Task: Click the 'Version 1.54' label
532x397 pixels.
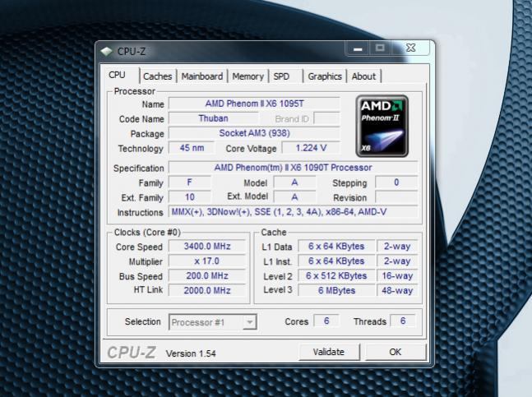Action: point(191,353)
